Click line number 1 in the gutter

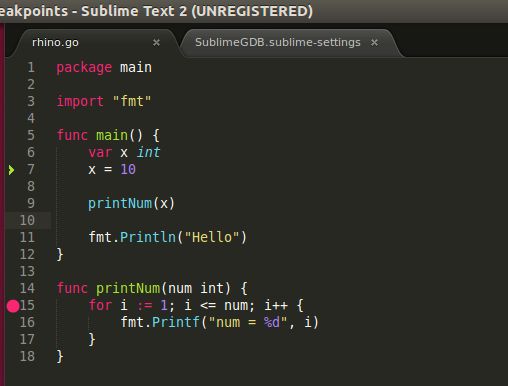coord(31,68)
